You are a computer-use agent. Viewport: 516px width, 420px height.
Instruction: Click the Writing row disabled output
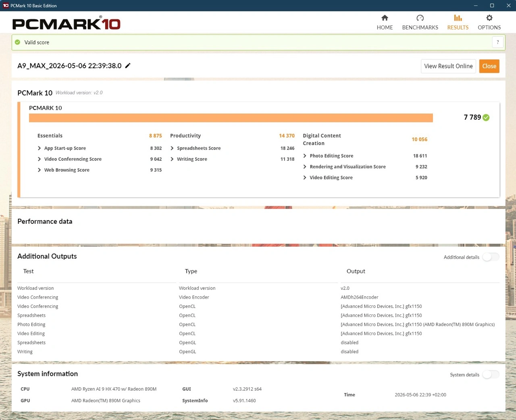click(350, 352)
